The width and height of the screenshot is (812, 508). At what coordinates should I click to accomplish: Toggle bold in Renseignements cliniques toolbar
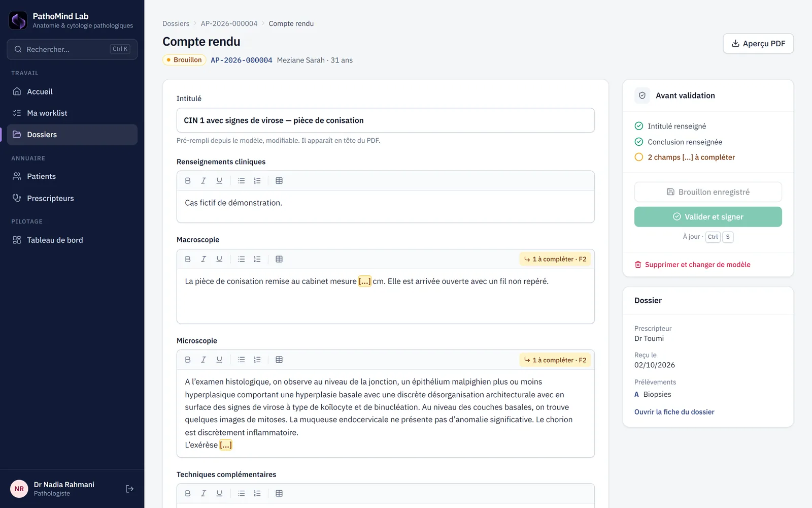[x=188, y=181]
